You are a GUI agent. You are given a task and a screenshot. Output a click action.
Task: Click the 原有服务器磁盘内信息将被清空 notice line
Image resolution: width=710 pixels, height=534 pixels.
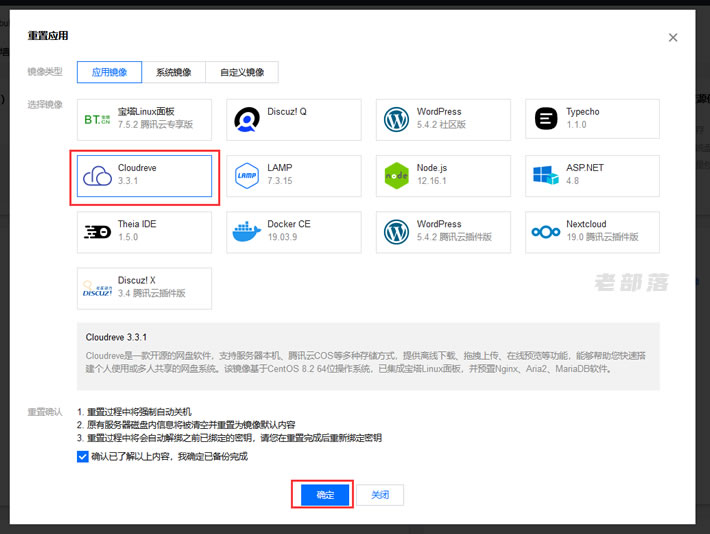click(186, 425)
